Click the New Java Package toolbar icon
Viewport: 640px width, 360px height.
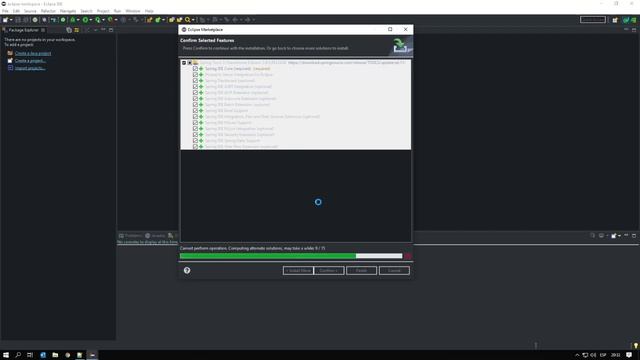[x=149, y=20]
